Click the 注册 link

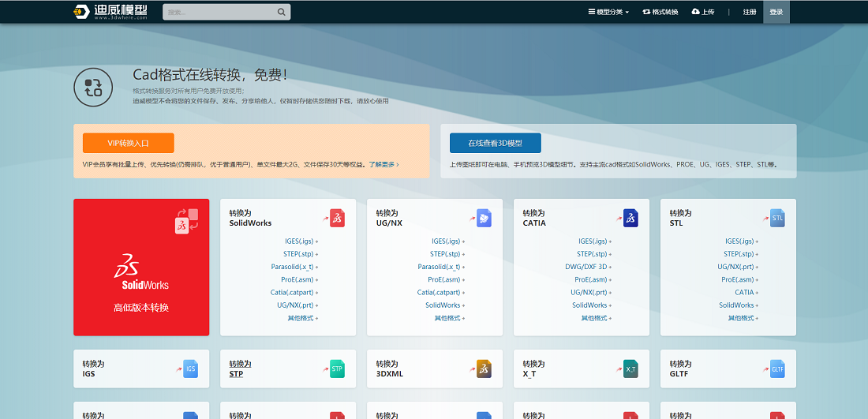750,12
